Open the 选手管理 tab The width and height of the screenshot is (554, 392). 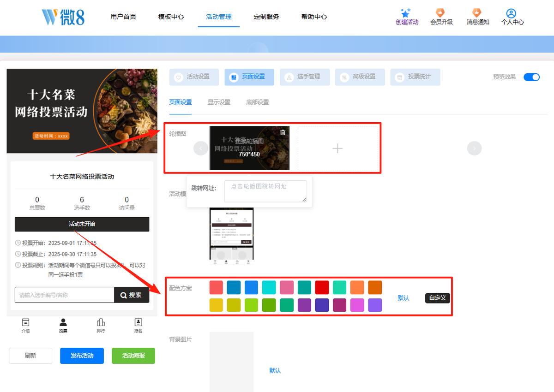click(x=305, y=77)
